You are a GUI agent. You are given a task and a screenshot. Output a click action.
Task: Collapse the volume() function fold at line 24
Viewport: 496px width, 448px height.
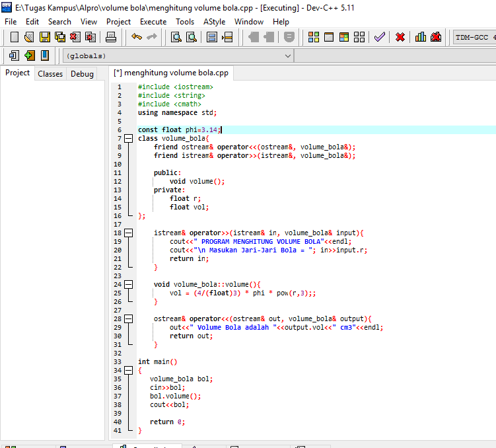pyautogui.click(x=128, y=284)
